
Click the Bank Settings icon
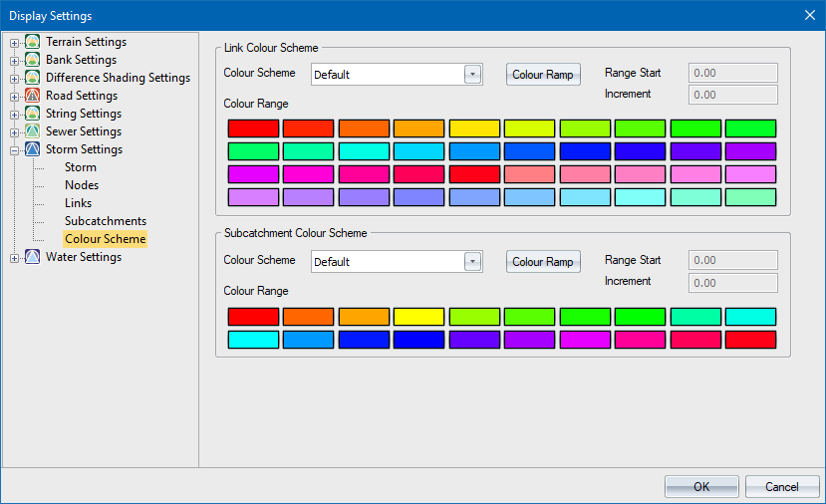tap(33, 60)
